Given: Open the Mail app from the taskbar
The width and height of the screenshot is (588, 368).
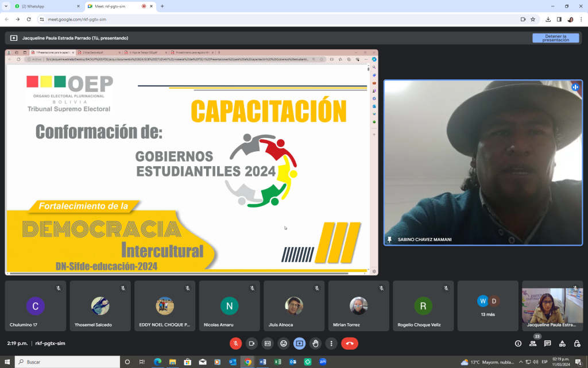Looking at the screenshot, I should pyautogui.click(x=203, y=362).
